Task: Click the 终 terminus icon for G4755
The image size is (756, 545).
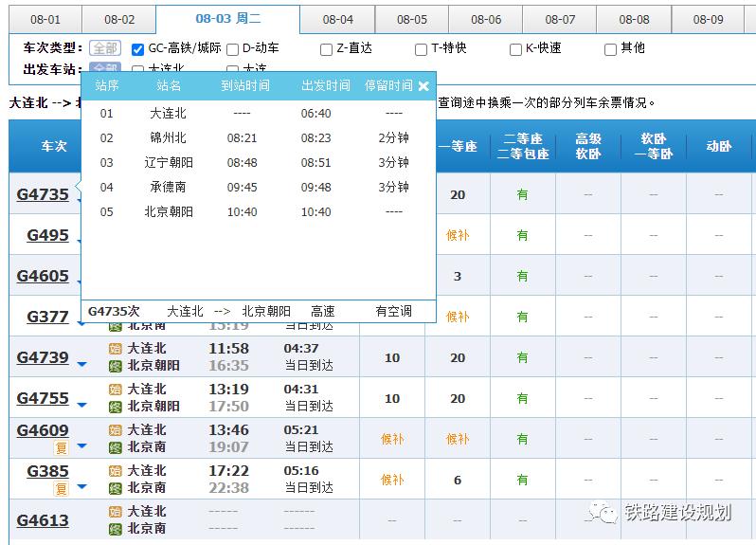Action: (x=116, y=407)
